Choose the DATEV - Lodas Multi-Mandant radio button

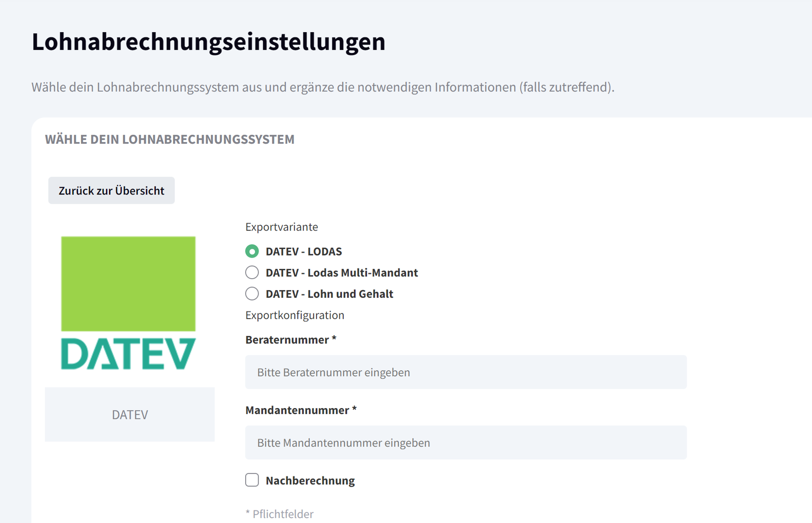click(x=252, y=272)
